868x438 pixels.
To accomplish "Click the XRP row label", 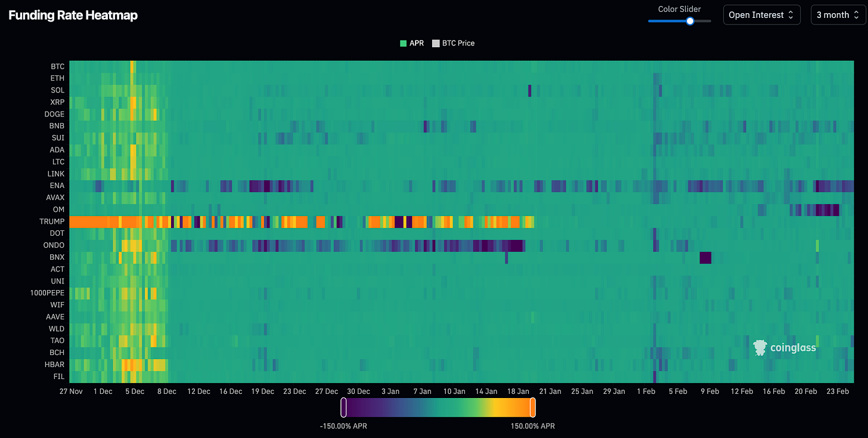I will pyautogui.click(x=57, y=102).
